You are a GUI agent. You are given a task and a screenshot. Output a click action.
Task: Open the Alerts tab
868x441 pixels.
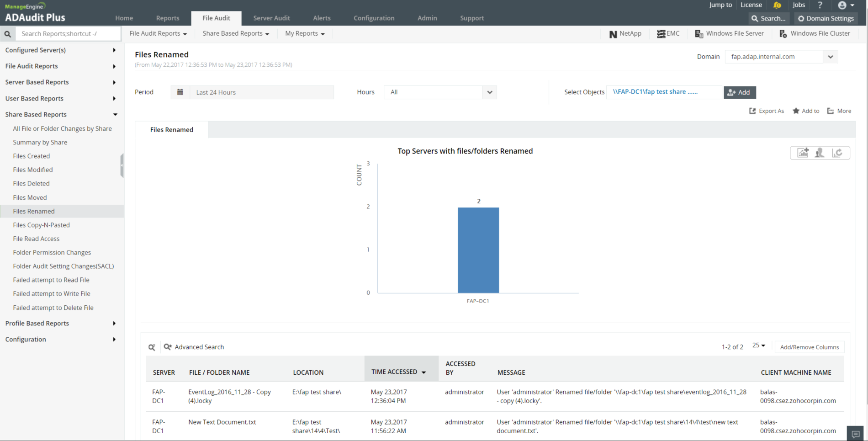322,18
